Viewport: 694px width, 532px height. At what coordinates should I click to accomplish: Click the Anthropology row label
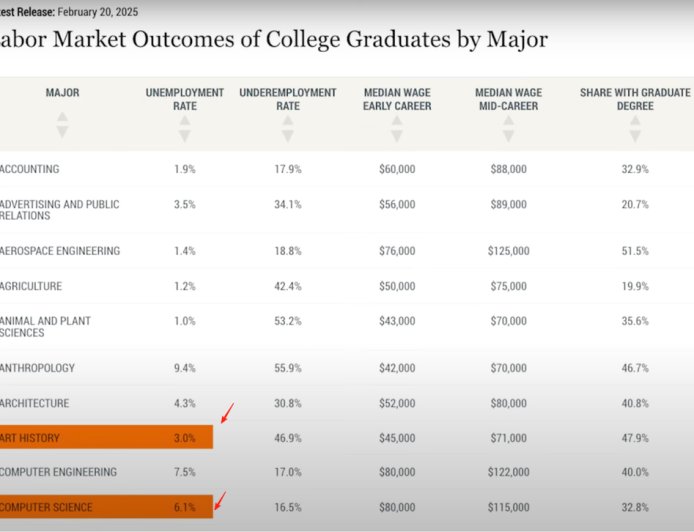tap(38, 368)
